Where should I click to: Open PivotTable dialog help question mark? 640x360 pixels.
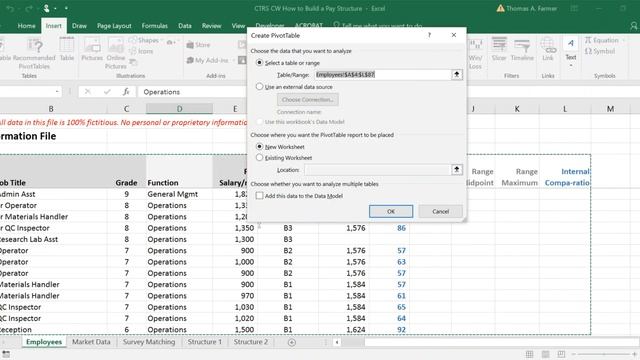[429, 36]
